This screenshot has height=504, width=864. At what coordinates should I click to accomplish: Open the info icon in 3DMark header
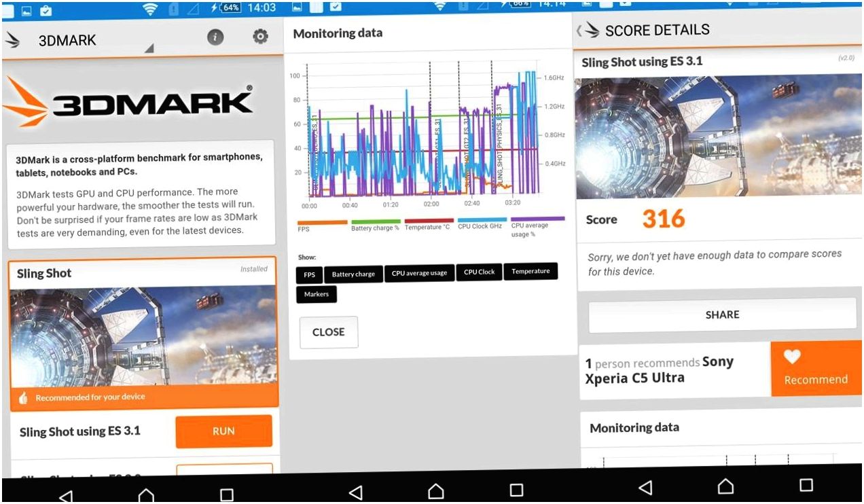[215, 37]
